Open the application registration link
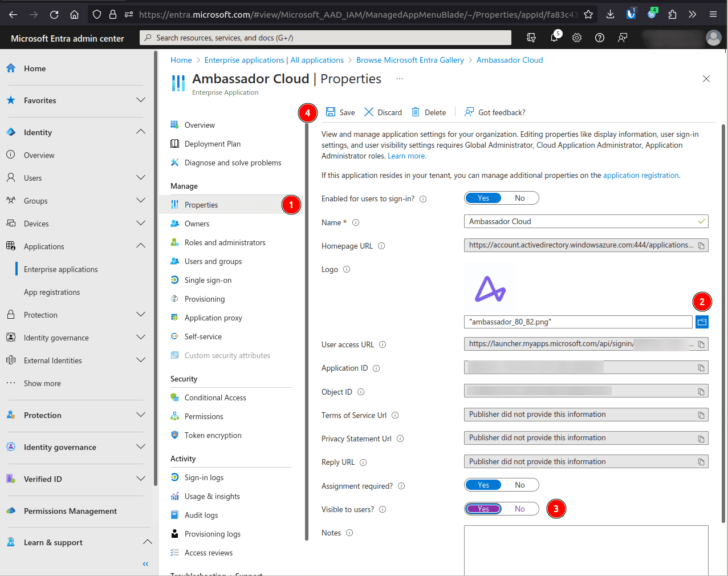 pyautogui.click(x=641, y=175)
